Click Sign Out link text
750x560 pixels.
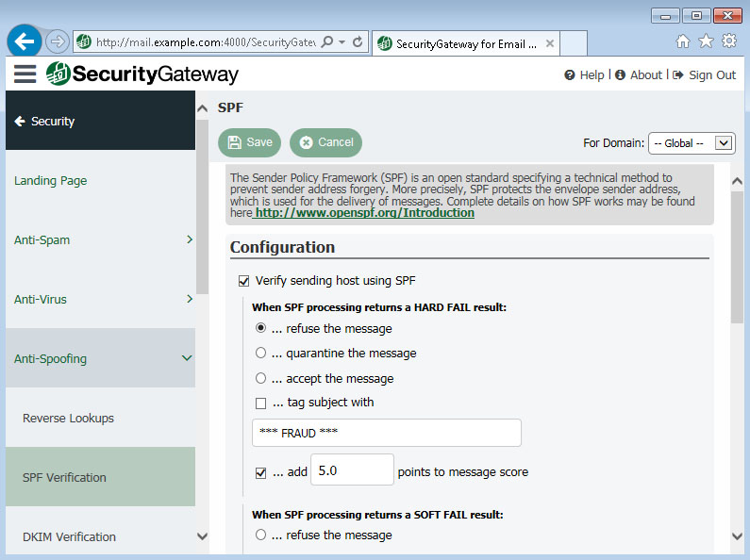pos(712,75)
